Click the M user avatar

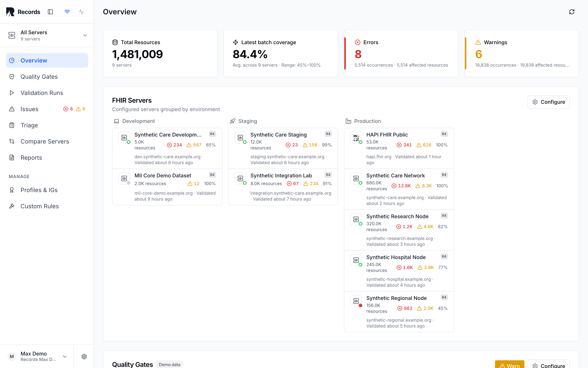[12, 357]
